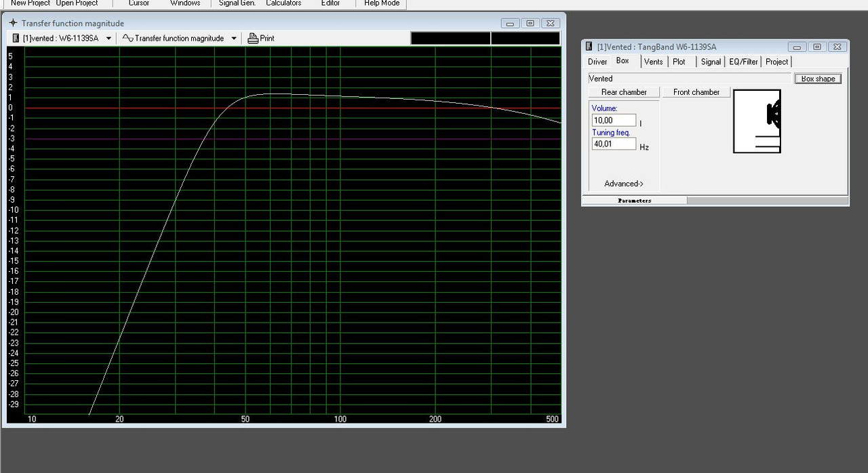
Task: Expand the Transfer function magnitude plot type dropdown
Action: [234, 39]
